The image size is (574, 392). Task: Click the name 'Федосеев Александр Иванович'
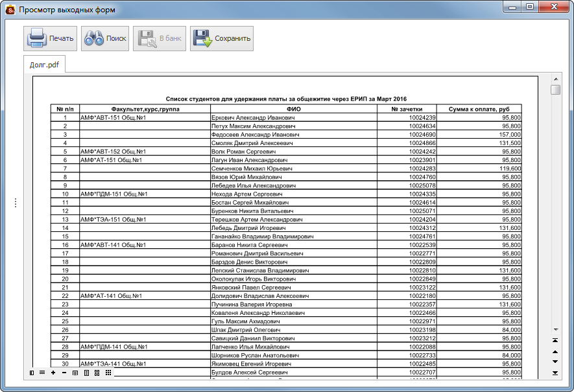[255, 135]
